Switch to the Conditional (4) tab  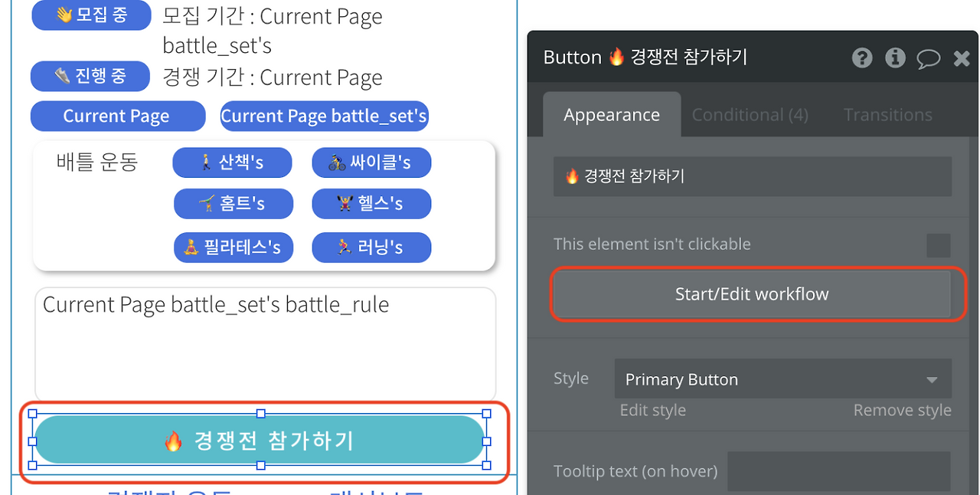coord(750,115)
